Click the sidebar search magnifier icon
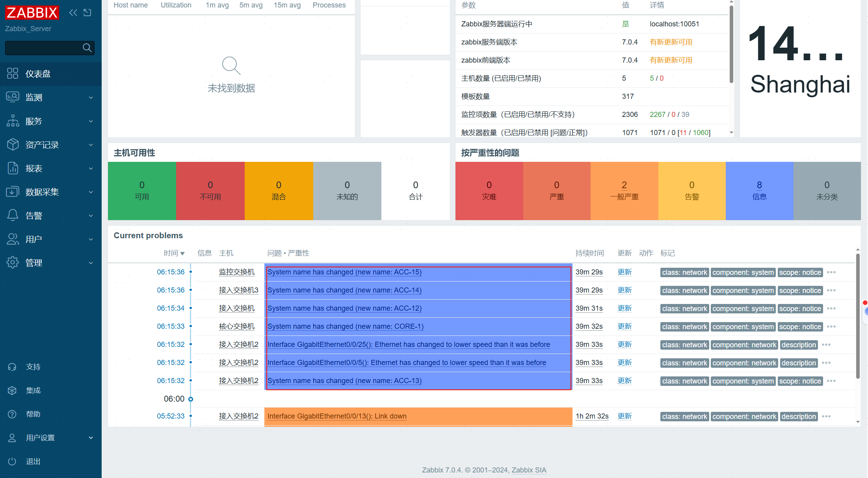 coord(87,48)
